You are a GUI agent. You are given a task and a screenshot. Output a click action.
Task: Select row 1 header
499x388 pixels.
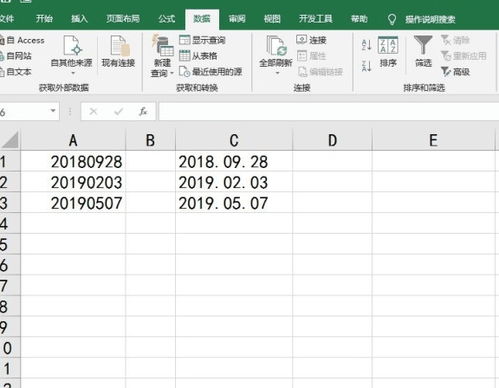[x=9, y=162]
